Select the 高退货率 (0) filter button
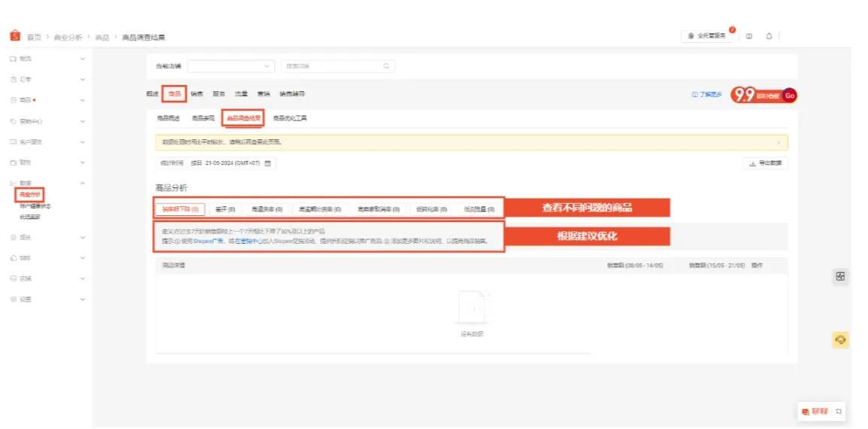Screen dimensions: 868x429 tap(266, 210)
